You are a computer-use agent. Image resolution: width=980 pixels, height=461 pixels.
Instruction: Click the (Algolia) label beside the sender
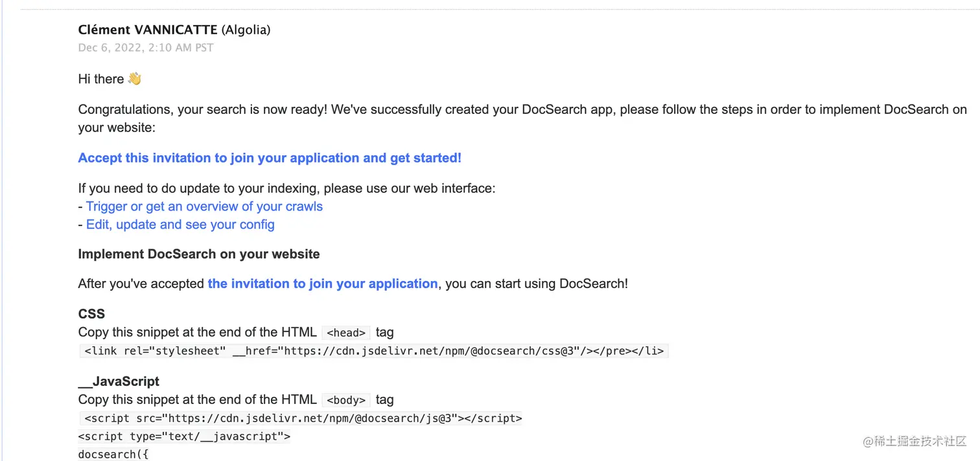point(246,30)
